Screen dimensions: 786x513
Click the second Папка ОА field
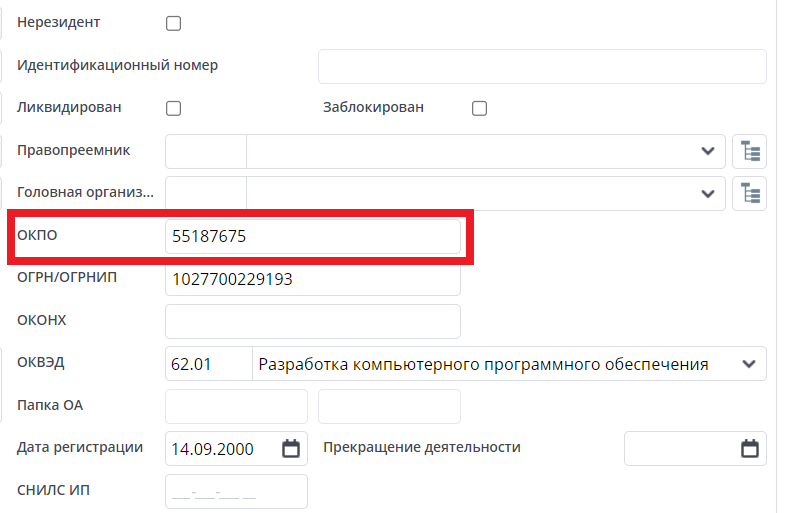pyautogui.click(x=389, y=406)
